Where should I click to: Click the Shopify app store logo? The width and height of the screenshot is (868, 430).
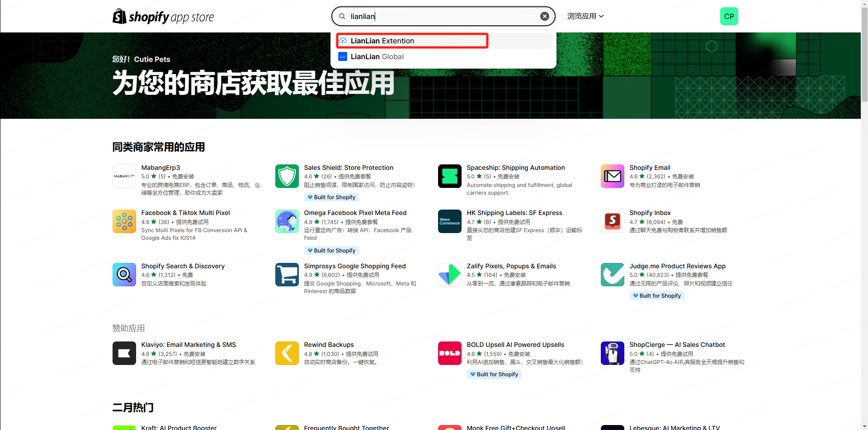click(163, 17)
